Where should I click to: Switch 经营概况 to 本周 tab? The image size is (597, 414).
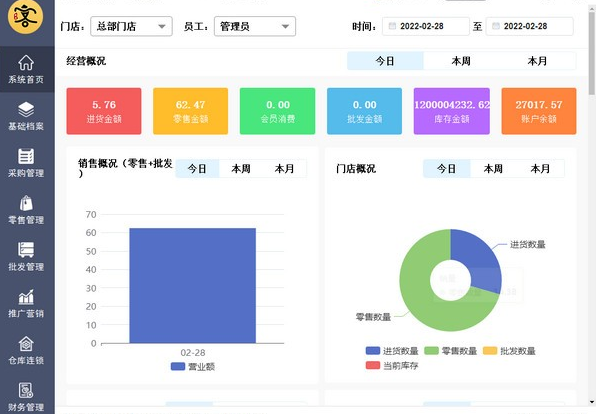pyautogui.click(x=461, y=61)
